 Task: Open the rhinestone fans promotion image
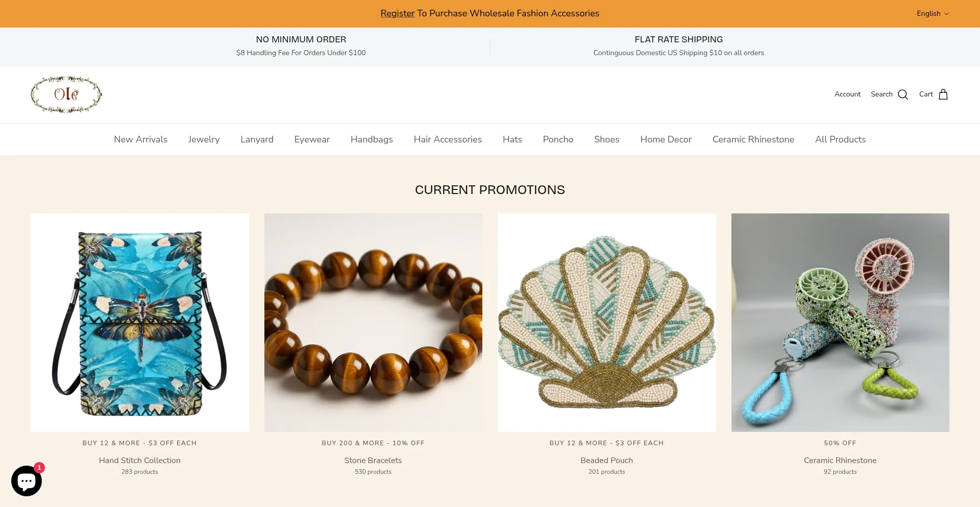coord(840,323)
